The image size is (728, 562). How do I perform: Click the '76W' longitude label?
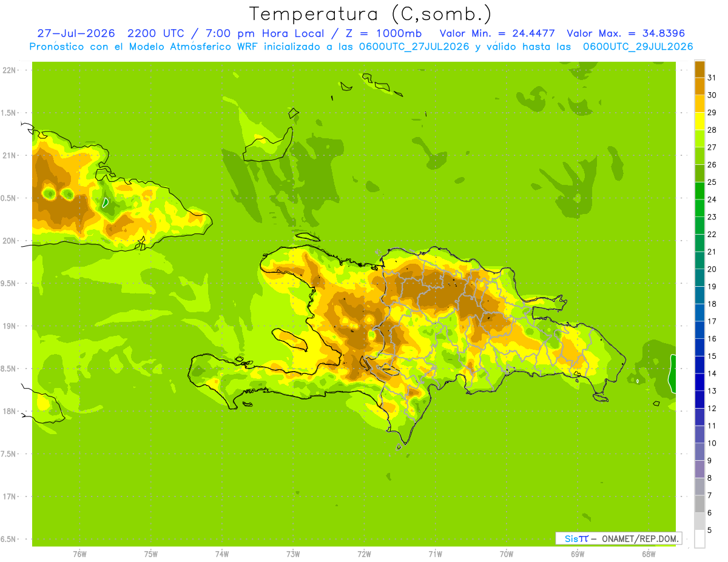79,554
